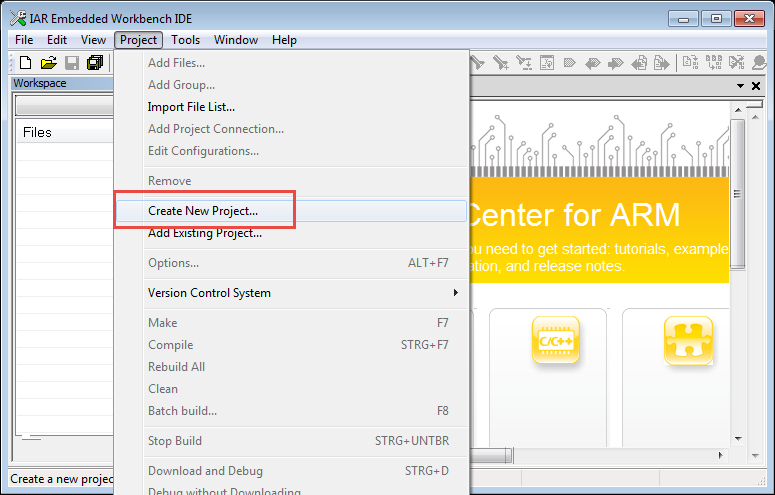Select Create New Project menu entry
Screen dimensions: 775x495
(203, 211)
